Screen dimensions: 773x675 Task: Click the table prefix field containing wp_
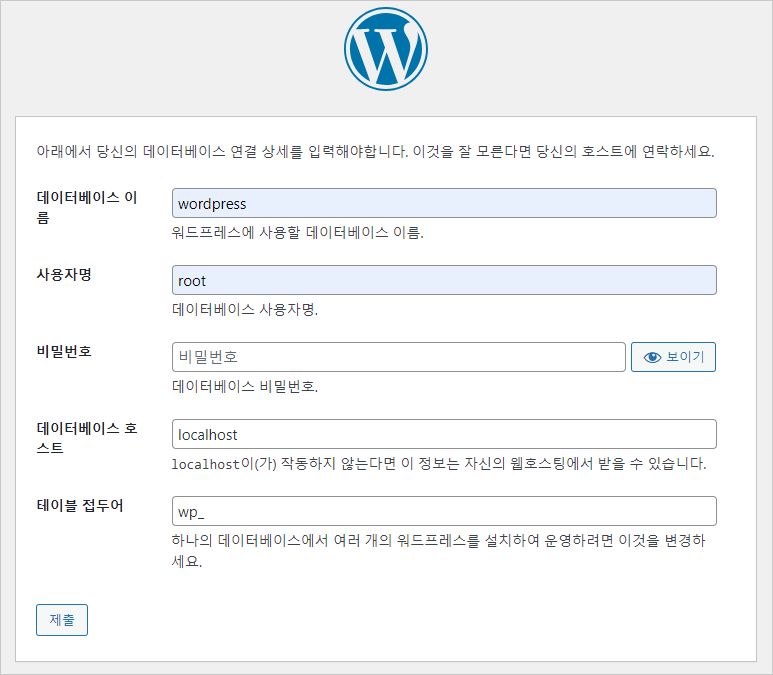pos(444,511)
